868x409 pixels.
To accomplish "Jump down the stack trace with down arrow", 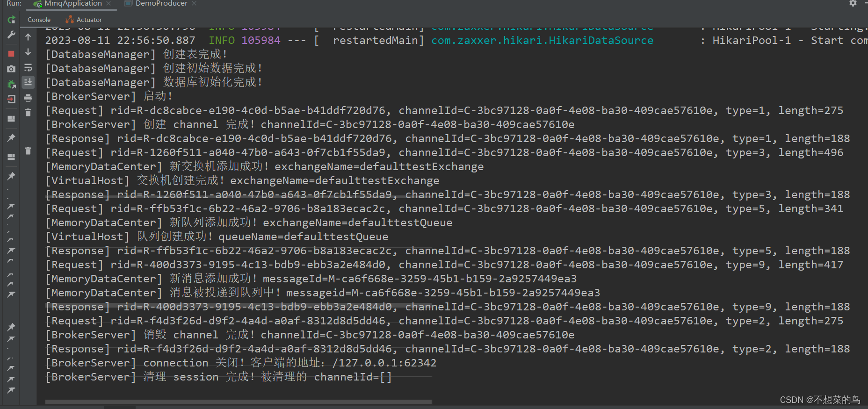I will coord(28,52).
